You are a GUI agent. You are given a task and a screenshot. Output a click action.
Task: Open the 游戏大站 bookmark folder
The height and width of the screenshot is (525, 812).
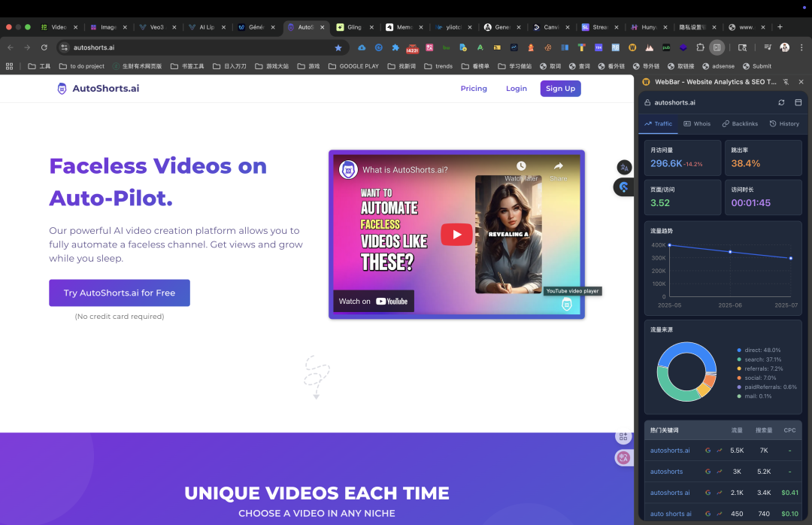[x=272, y=66]
